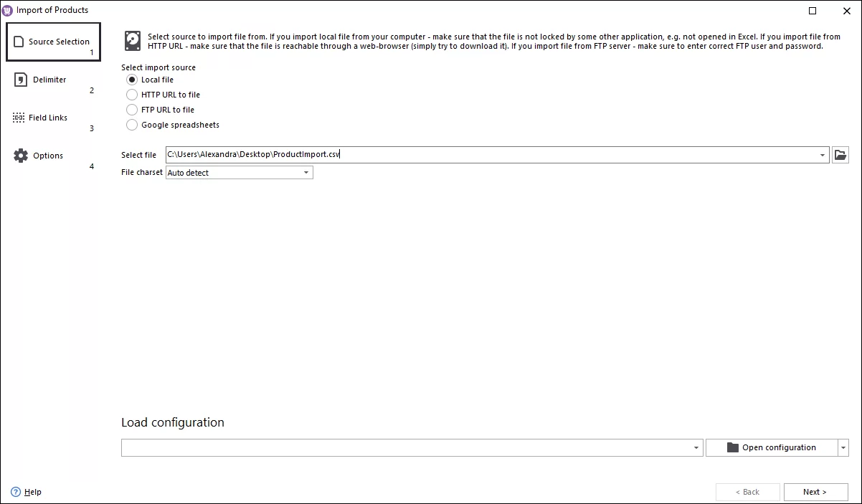This screenshot has height=504, width=862.
Task: Click the Open configuration folder icon
Action: point(731,447)
